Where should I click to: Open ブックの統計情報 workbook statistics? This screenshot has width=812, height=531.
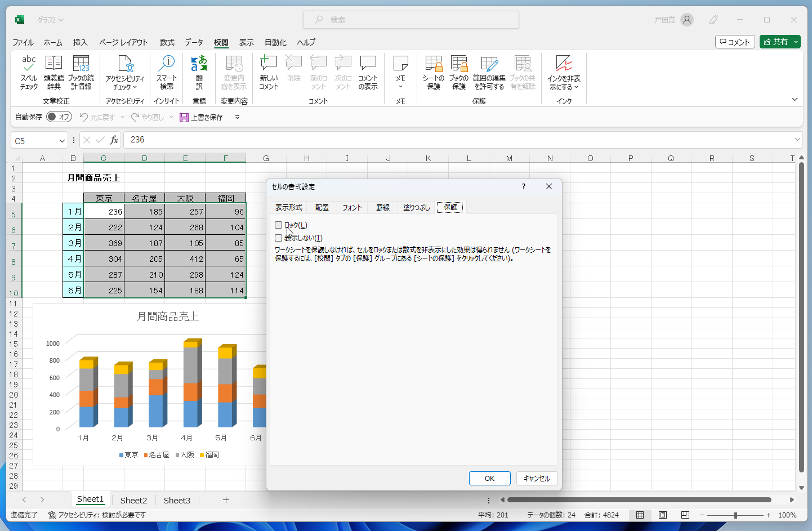click(x=81, y=73)
